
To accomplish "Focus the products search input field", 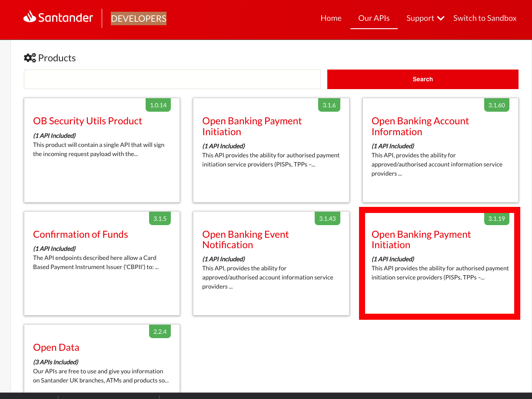I will [172, 79].
